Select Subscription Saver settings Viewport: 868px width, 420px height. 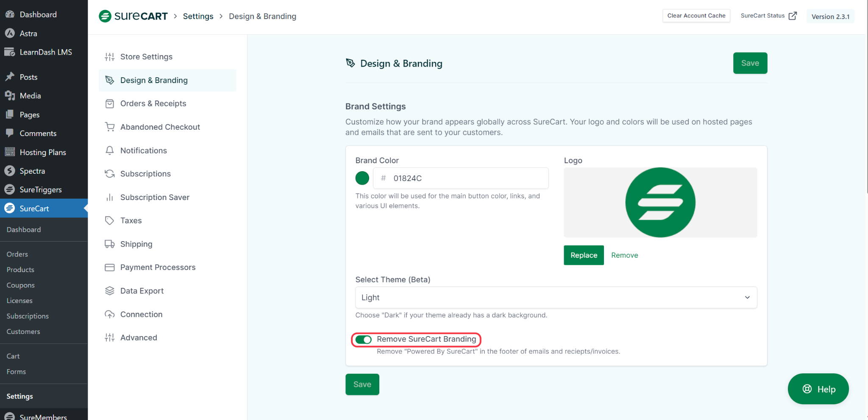(x=167, y=197)
